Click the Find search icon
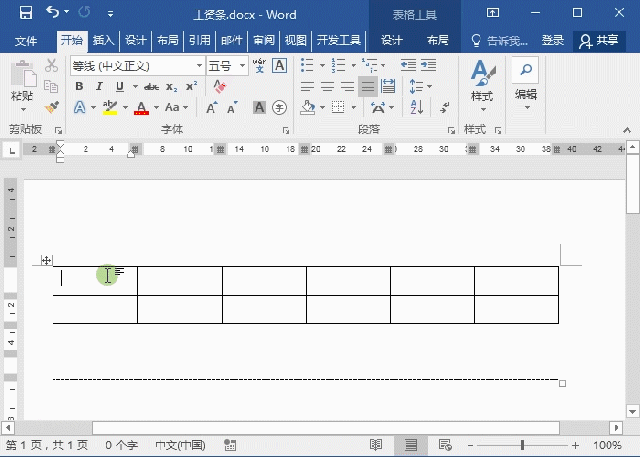This screenshot has width=640, height=457. click(526, 69)
